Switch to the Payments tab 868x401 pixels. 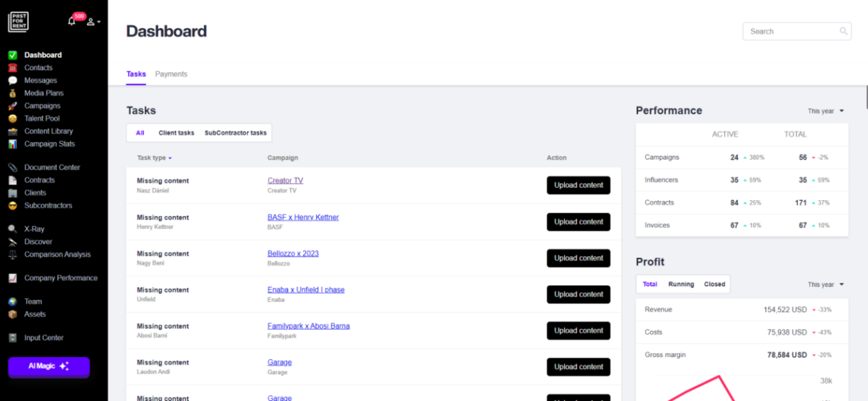[171, 75]
